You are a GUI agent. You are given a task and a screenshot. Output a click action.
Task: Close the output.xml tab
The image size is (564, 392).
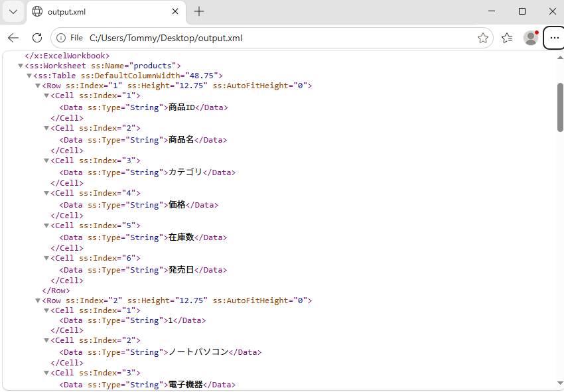click(x=175, y=11)
